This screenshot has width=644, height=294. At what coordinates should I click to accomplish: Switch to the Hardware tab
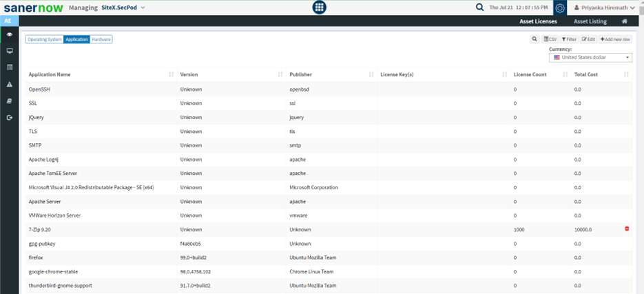point(101,39)
